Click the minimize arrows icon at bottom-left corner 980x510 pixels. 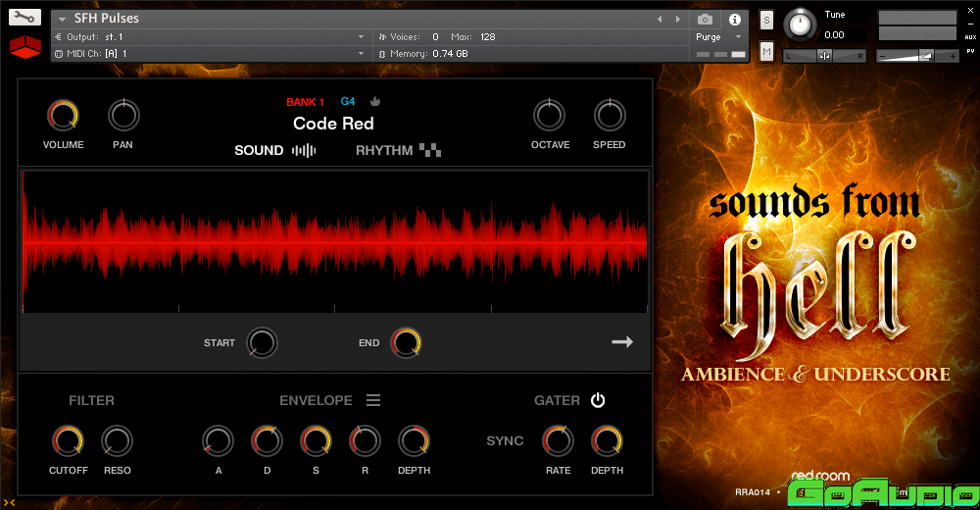[x=9, y=502]
